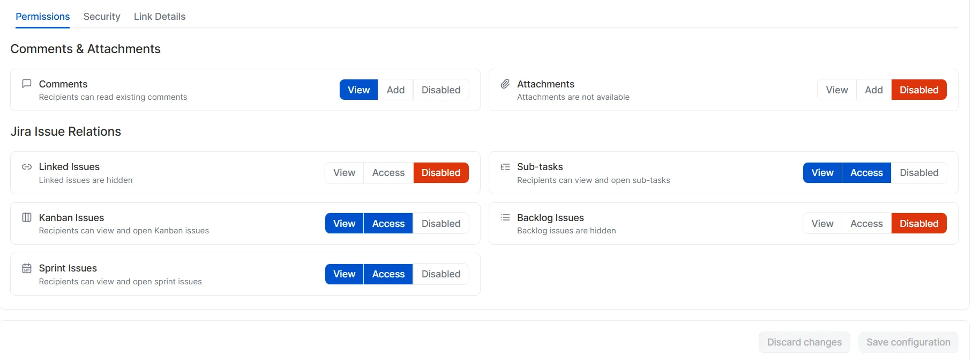
Task: Open the Link Details tab
Action: 160,17
